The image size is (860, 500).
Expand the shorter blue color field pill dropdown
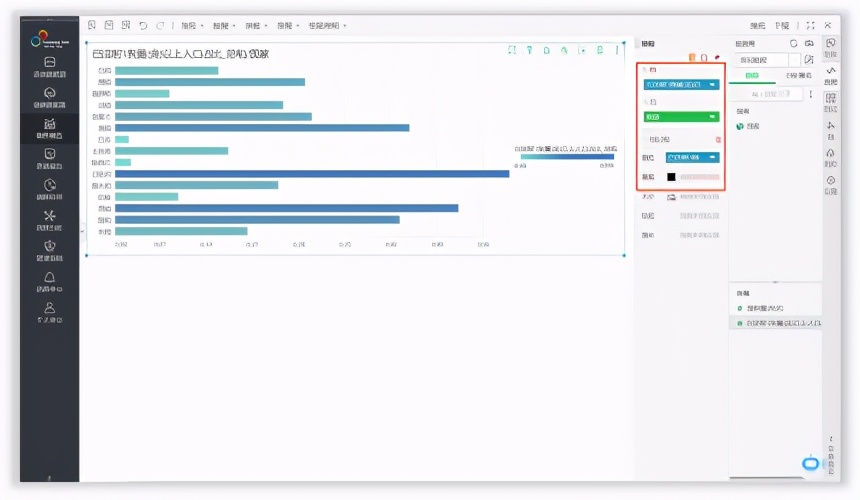coord(712,157)
